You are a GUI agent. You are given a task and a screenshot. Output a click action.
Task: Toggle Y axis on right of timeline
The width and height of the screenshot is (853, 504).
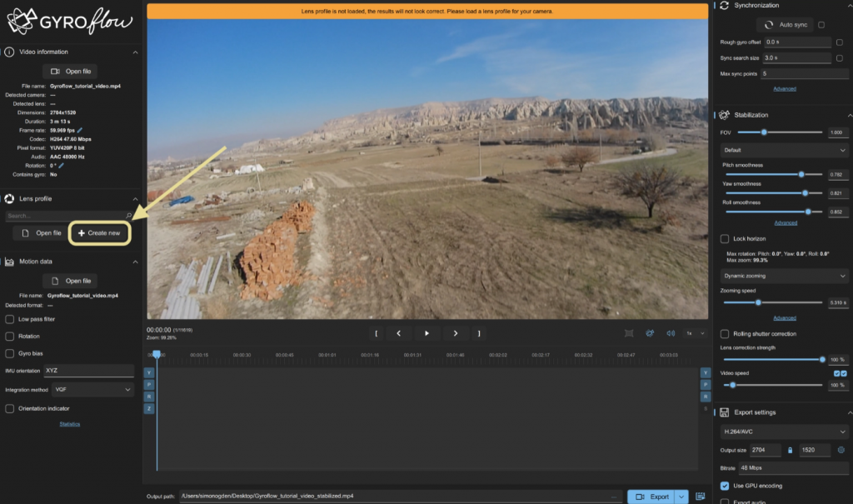tap(706, 373)
